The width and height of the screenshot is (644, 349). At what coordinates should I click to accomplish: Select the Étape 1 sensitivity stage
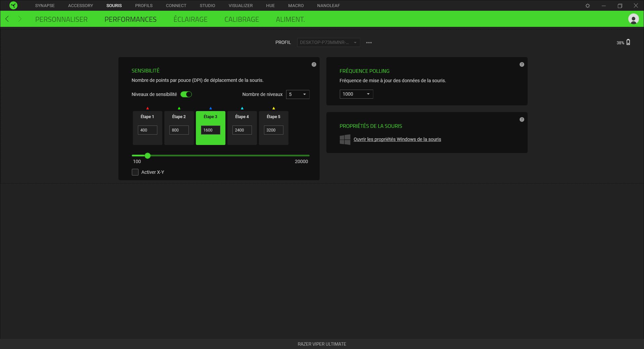[148, 128]
